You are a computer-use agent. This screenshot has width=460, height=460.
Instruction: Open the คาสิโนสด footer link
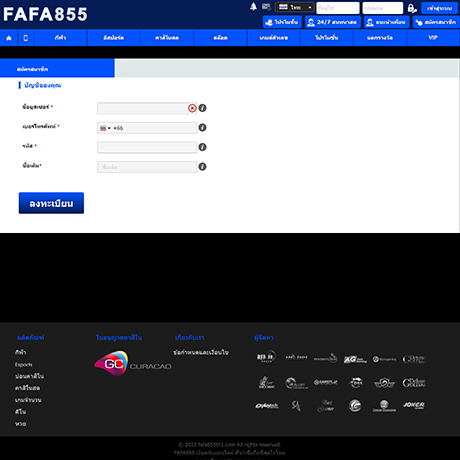(27, 388)
